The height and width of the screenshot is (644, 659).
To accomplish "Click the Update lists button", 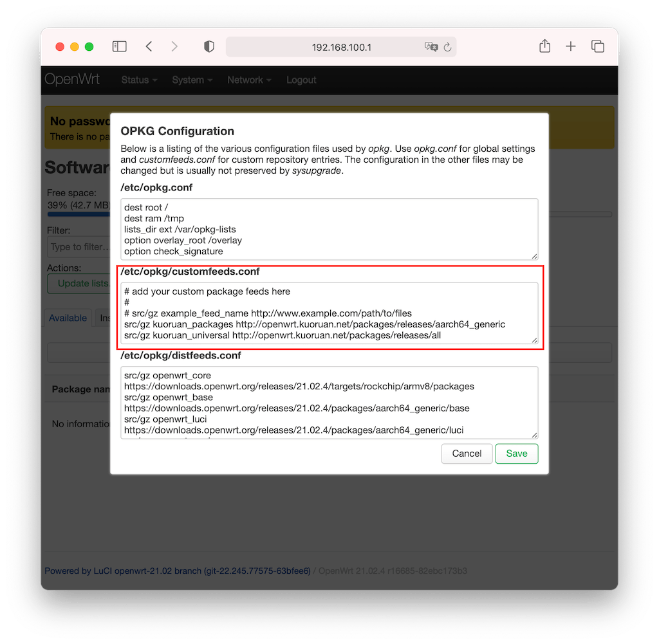I will [79, 284].
